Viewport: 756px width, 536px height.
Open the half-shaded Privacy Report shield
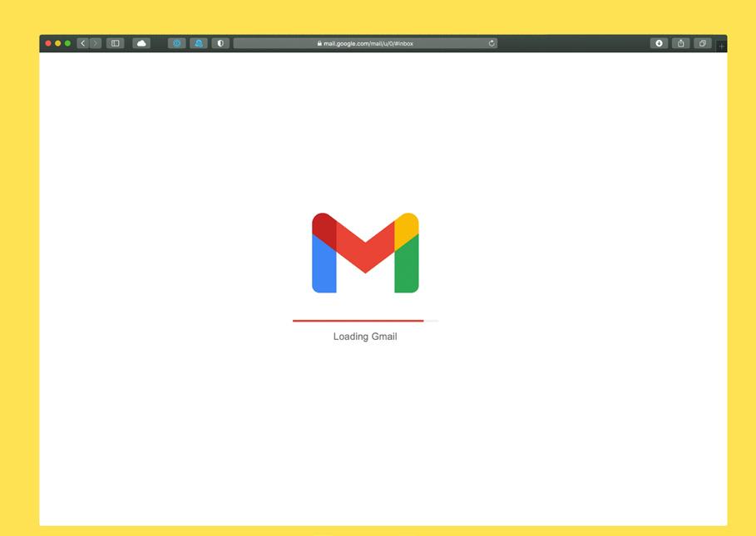click(220, 43)
